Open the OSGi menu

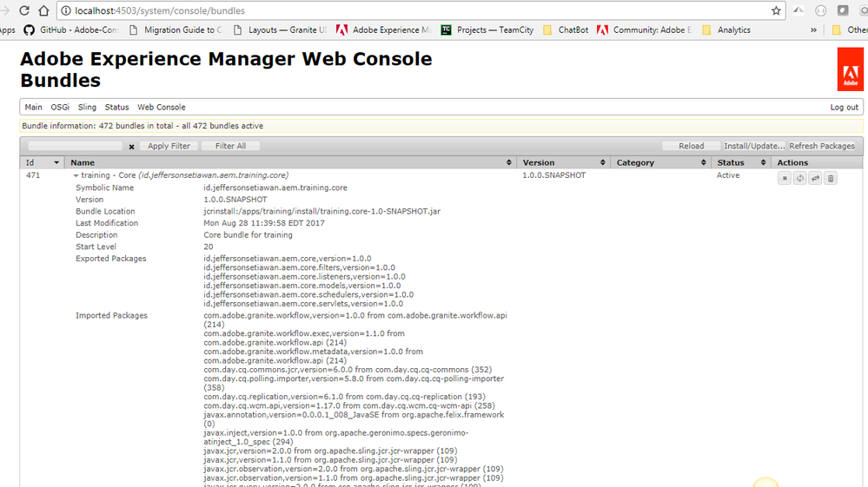[60, 108]
